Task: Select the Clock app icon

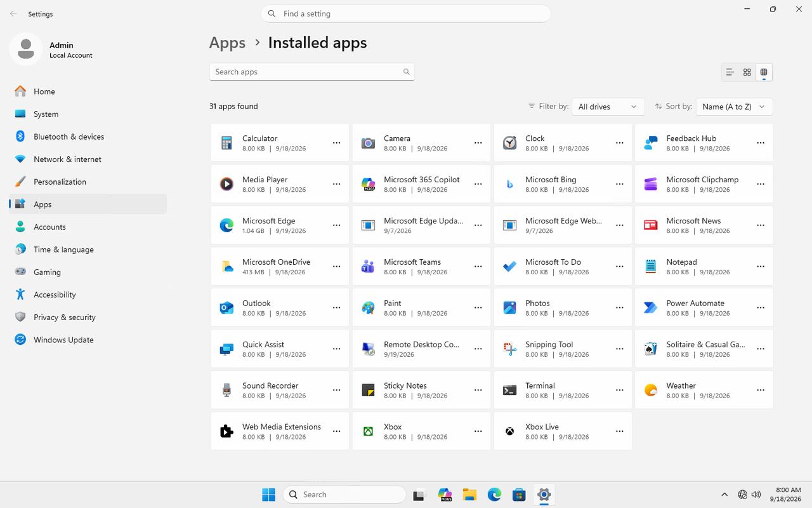Action: tap(509, 143)
